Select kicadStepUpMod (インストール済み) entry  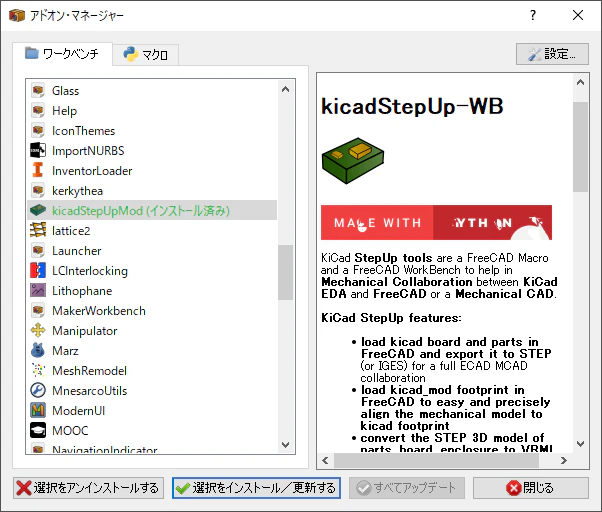(x=152, y=210)
